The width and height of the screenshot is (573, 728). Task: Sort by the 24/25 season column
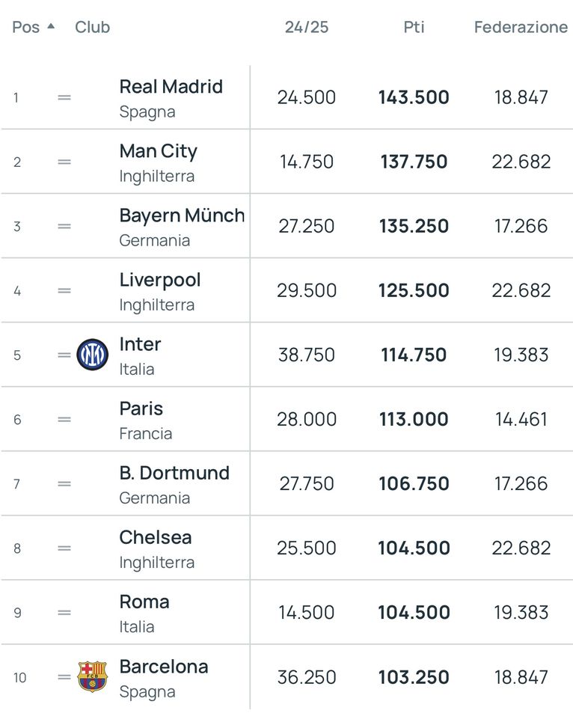(306, 27)
